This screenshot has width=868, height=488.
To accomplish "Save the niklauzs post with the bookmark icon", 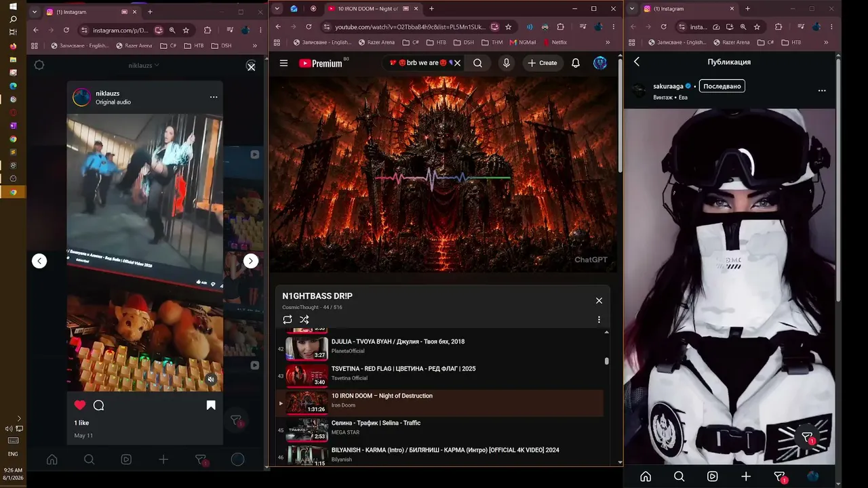I will point(211,405).
